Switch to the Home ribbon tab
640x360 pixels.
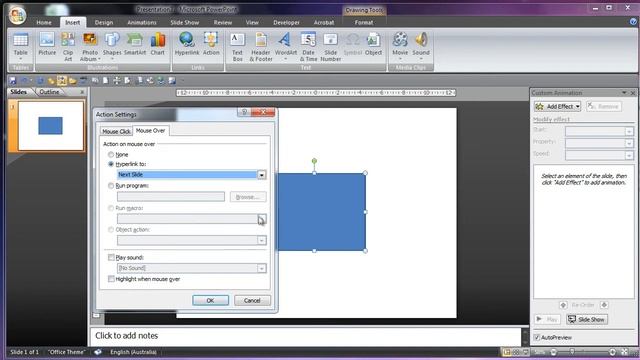click(44, 22)
